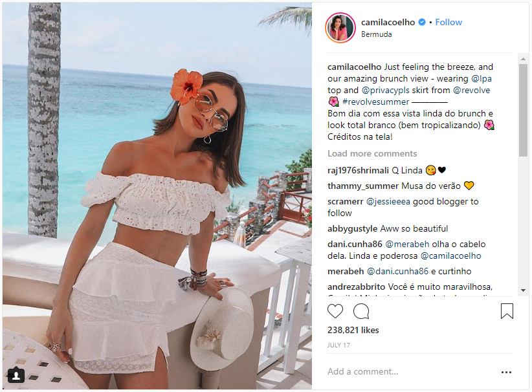Open @privacypls profile from caption
Viewport: 532px width, 392px height.
(386, 90)
